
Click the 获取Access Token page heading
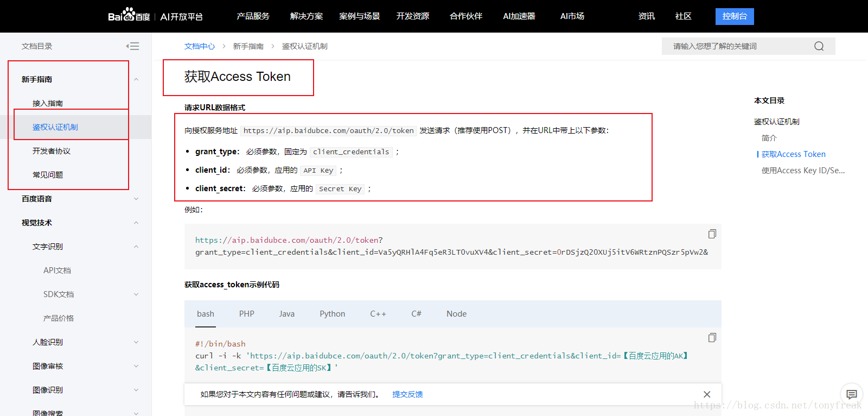(238, 77)
